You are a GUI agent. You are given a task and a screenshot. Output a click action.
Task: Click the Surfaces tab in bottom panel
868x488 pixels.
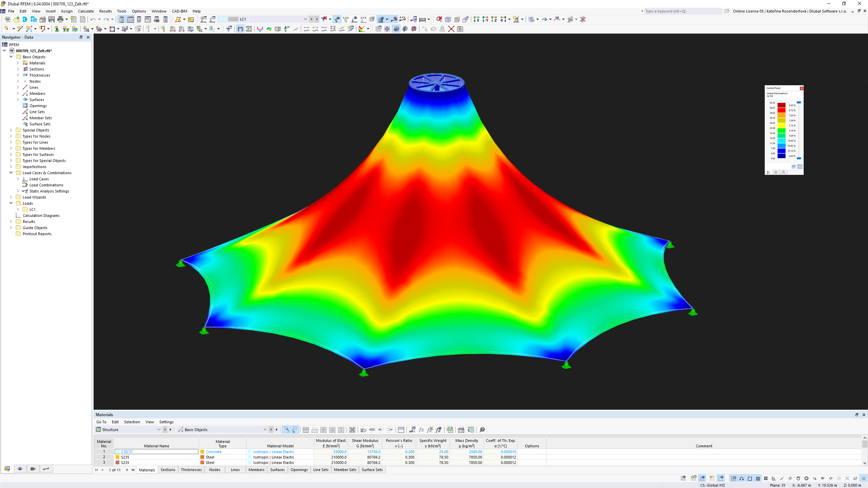tap(277, 469)
